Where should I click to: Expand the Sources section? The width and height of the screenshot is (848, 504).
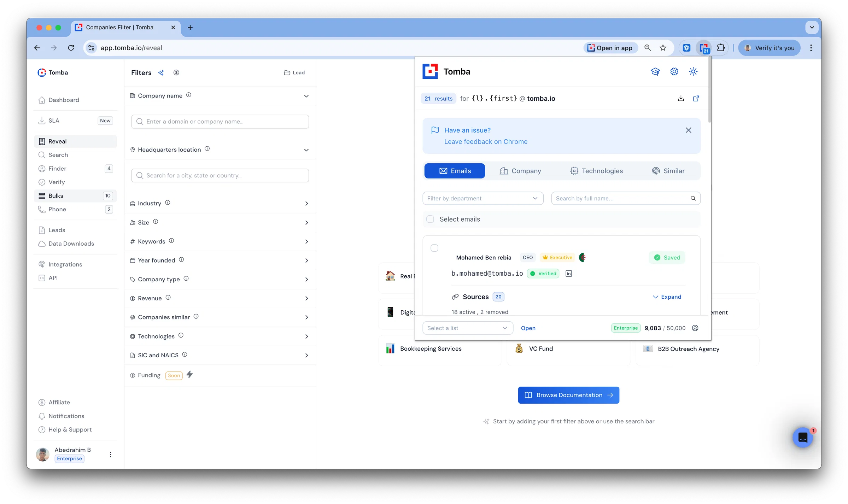click(667, 297)
